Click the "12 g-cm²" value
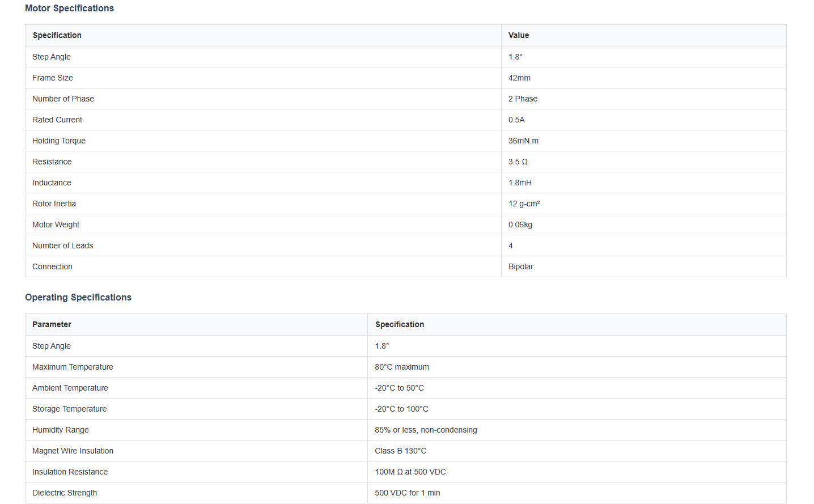This screenshot has height=504, width=814. click(x=524, y=204)
